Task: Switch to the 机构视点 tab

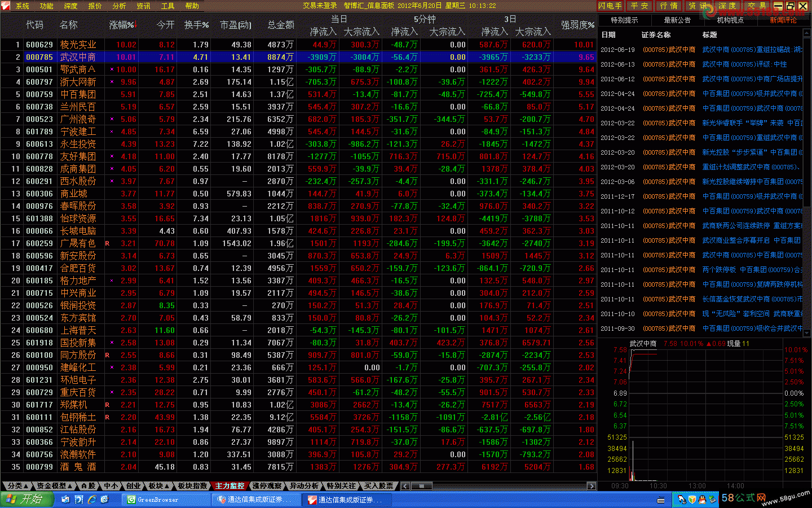Action: (730, 20)
